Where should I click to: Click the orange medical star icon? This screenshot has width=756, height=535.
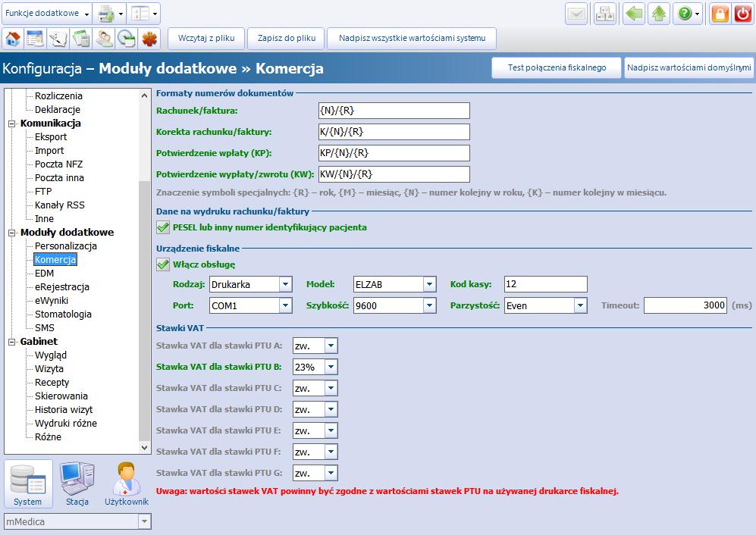pos(149,39)
